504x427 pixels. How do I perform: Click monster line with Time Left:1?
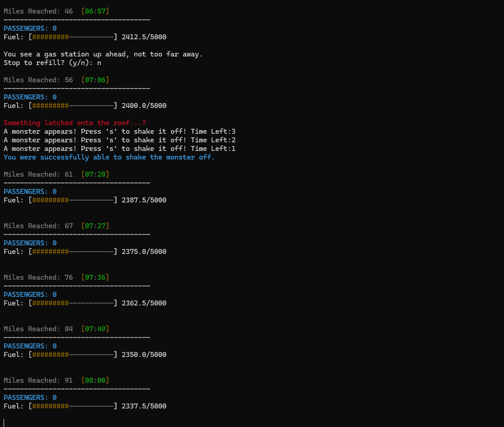point(120,149)
